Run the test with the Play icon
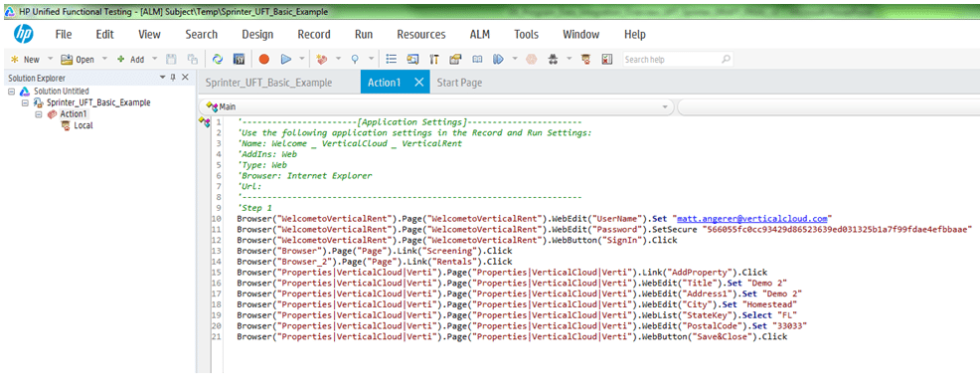980x392 pixels. pyautogui.click(x=286, y=60)
